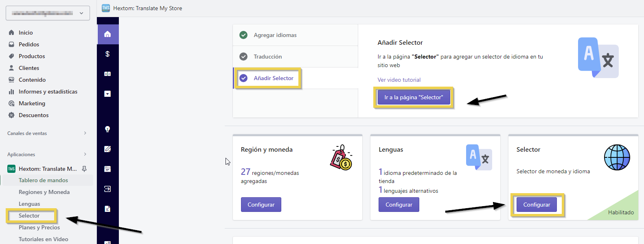Open the store switcher dropdown
644x244 pixels.
pos(48,13)
